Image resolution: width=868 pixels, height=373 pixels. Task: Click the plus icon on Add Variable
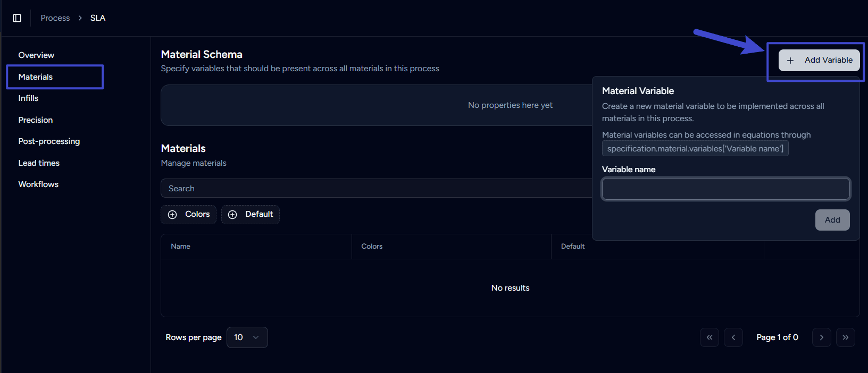790,61
